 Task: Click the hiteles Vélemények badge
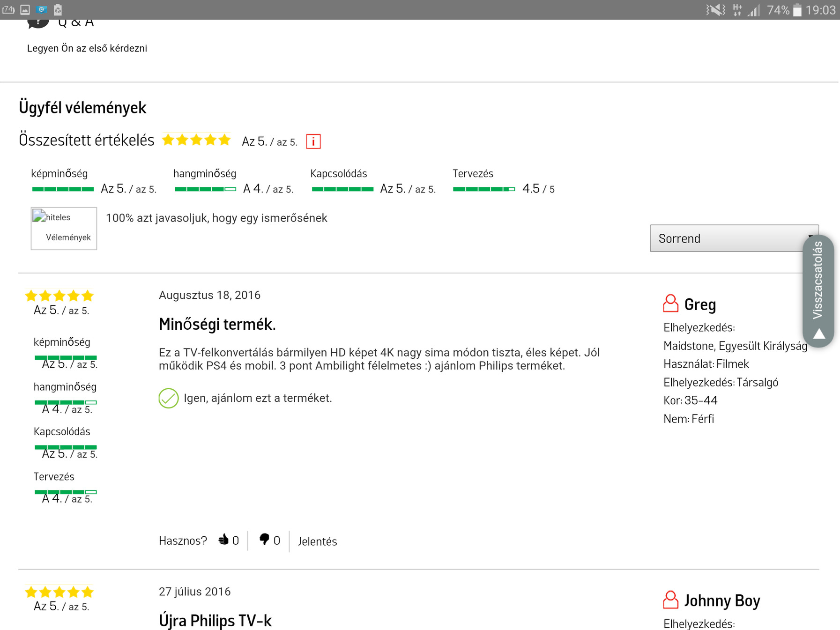coord(64,228)
